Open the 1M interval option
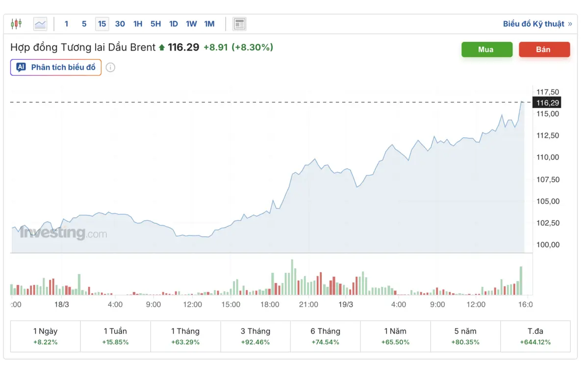 point(209,23)
